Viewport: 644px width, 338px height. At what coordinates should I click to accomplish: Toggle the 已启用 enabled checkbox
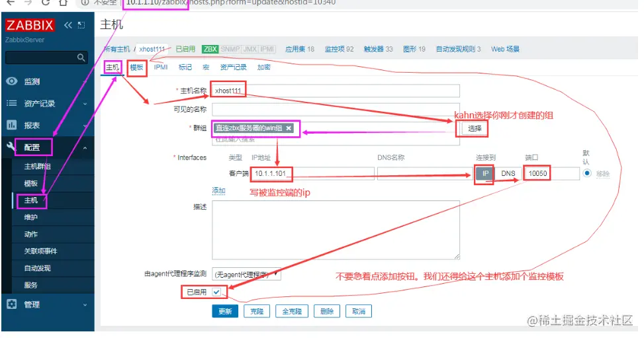(x=216, y=292)
